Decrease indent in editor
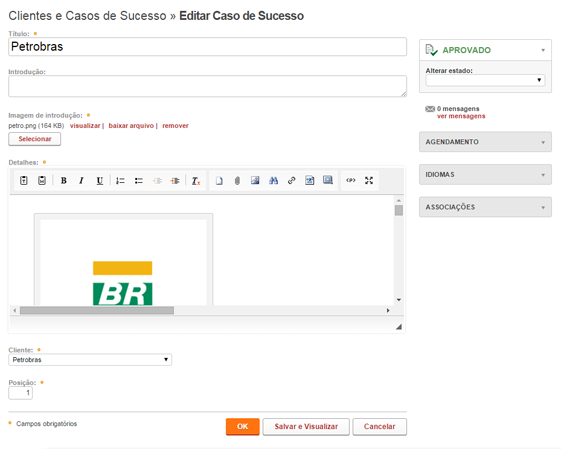Image resolution: width=561 pixels, height=449 pixels. click(x=157, y=181)
